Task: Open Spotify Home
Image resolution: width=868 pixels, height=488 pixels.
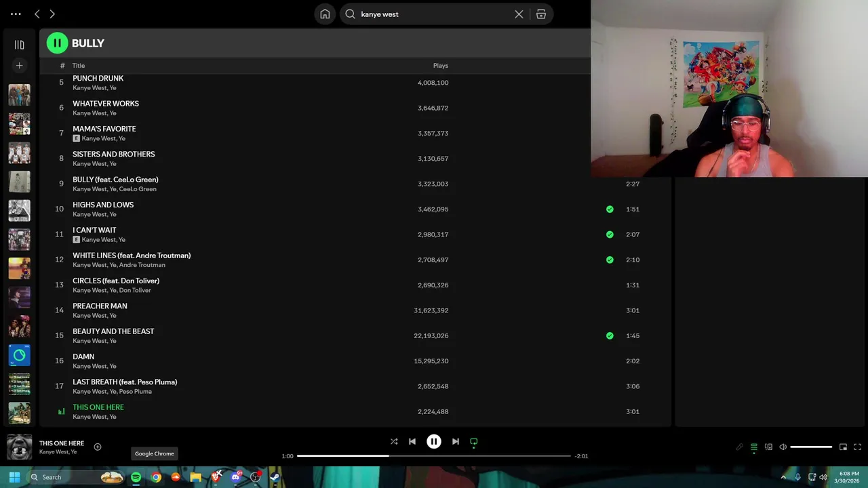Action: (325, 14)
